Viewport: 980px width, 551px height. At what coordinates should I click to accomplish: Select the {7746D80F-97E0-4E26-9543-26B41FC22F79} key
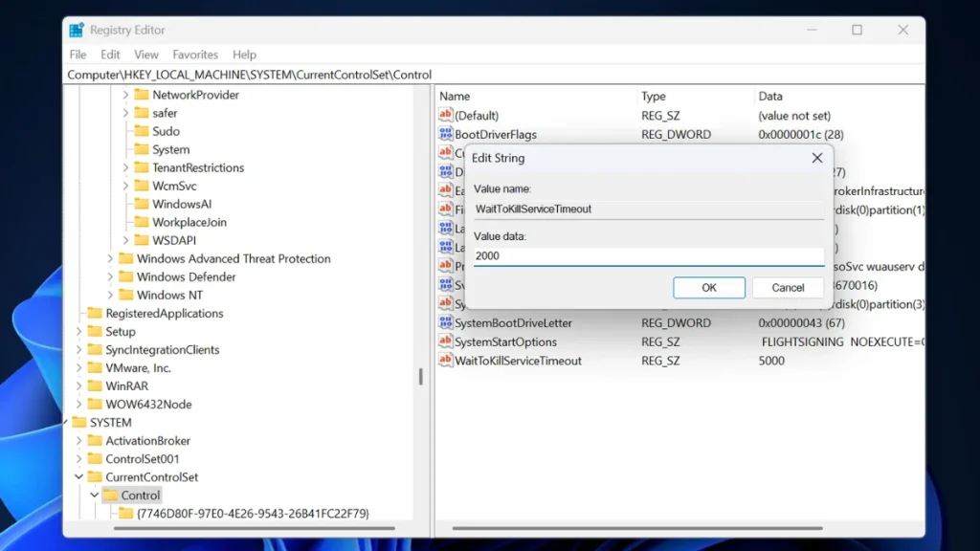click(x=253, y=513)
